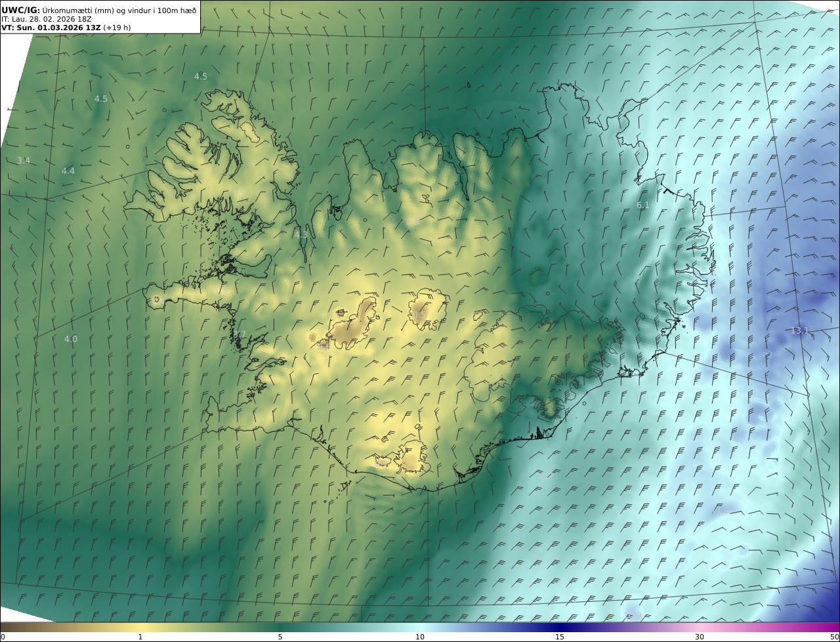The height and width of the screenshot is (642, 840).
Task: Select the '10' tick on color scale
Action: tap(420, 637)
